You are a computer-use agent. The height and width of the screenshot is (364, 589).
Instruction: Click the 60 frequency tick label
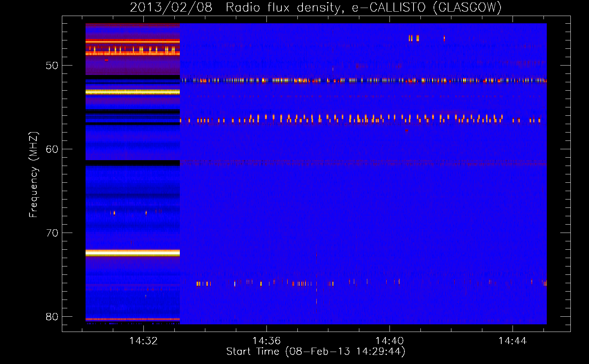52,149
